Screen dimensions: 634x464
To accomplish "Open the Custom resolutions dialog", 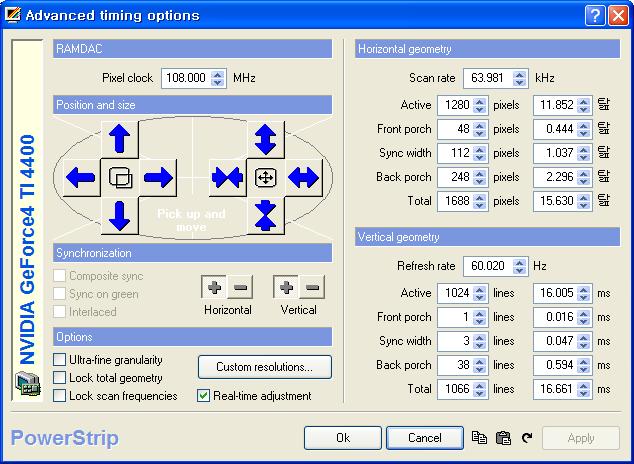I will [x=265, y=367].
